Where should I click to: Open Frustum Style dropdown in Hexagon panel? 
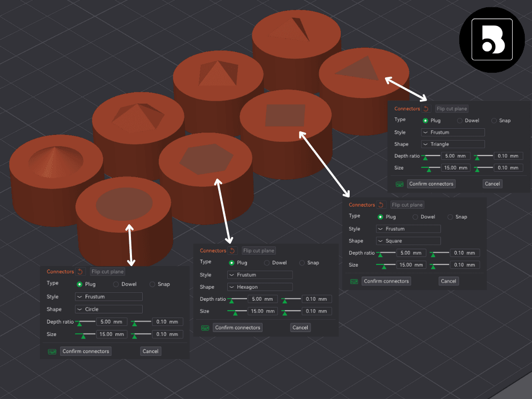pos(260,275)
